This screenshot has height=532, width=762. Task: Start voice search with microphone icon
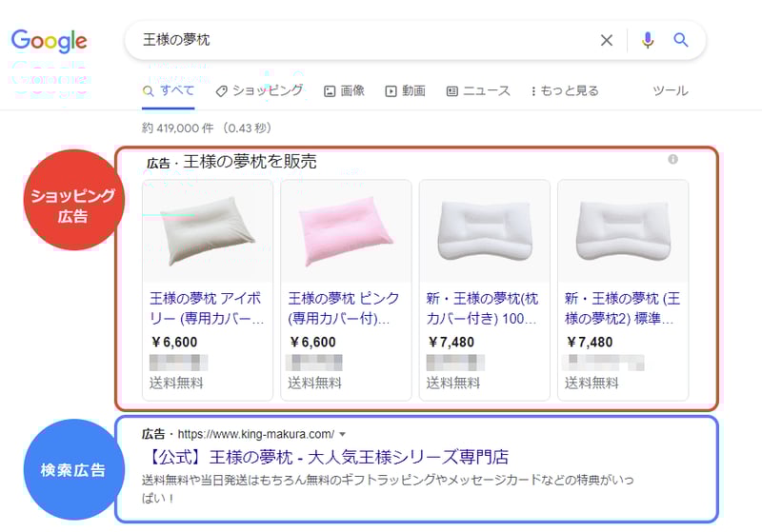648,40
